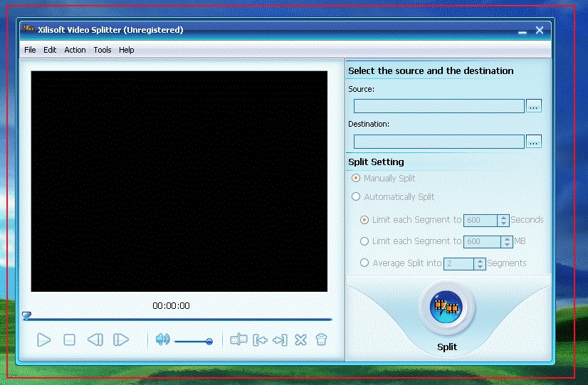Click the Xilisoft app icon in title bar
Screen dimensions: 588x385
click(28, 28)
